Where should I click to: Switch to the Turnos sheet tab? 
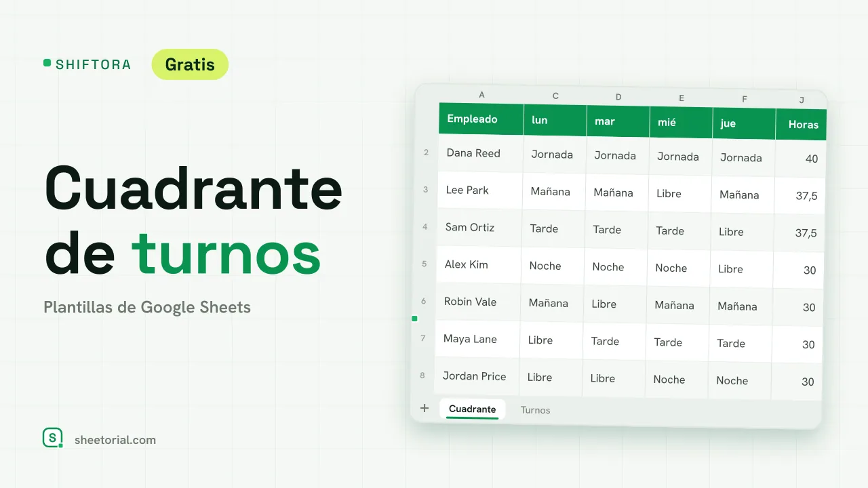click(x=535, y=410)
